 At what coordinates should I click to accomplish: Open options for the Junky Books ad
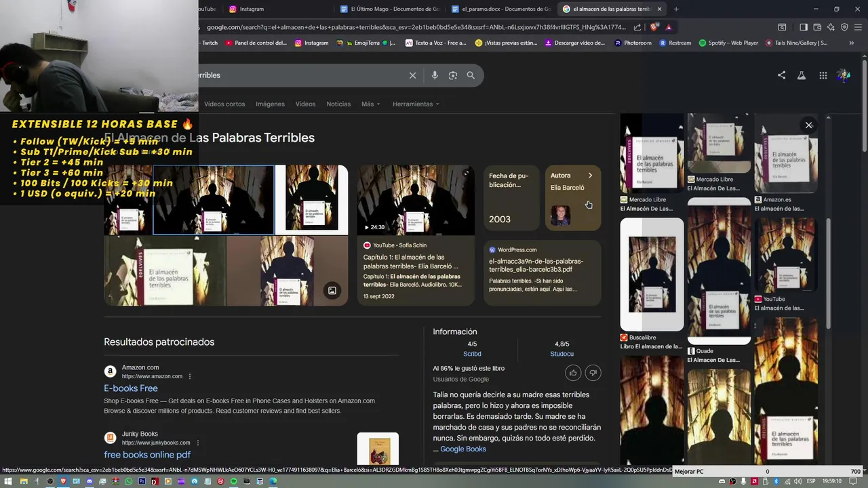coord(198,443)
